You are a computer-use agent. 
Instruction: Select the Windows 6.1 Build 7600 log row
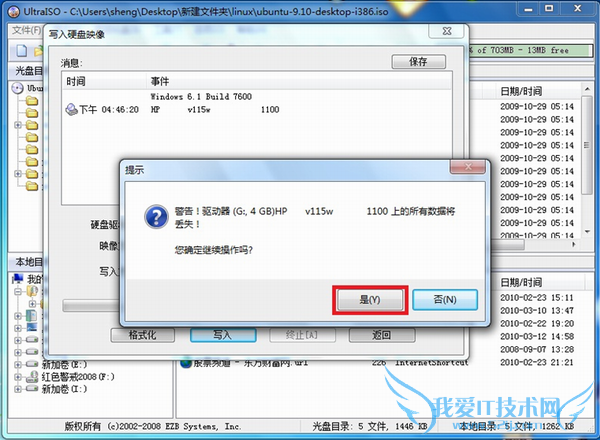click(x=256, y=96)
